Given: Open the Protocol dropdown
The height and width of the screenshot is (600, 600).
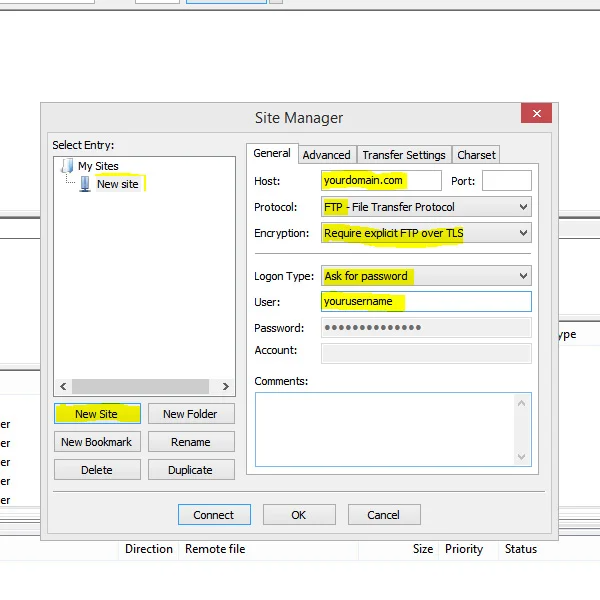Looking at the screenshot, I should (426, 207).
